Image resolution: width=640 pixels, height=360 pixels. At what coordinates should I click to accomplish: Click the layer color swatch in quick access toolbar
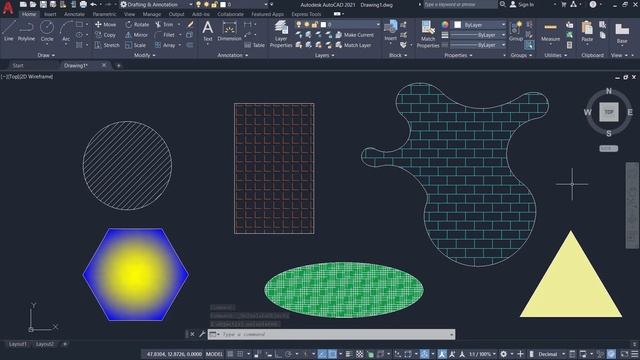223,4
